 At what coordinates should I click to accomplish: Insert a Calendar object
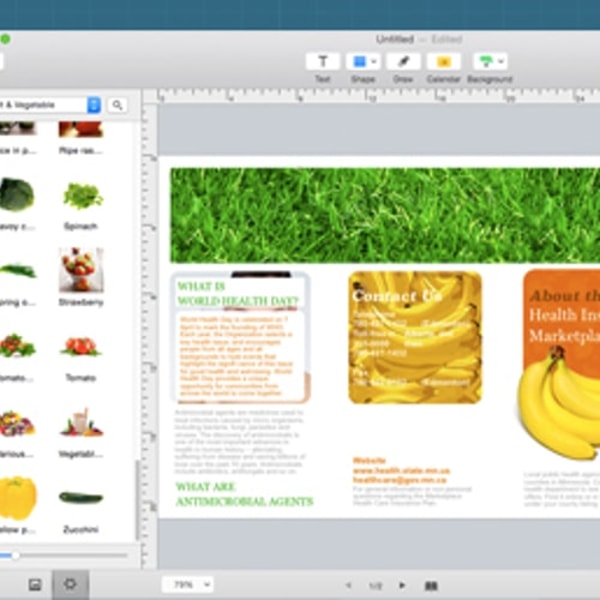coord(444,62)
